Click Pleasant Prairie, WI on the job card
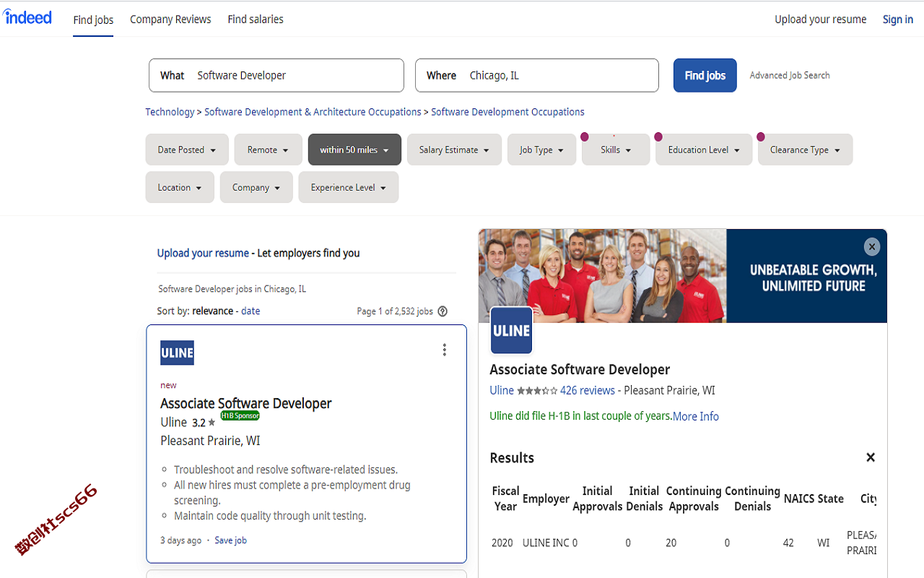924x578 pixels. tap(210, 441)
